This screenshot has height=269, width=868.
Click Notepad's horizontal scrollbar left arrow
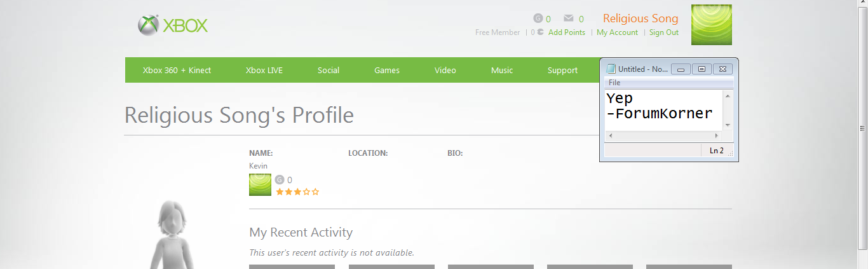[x=610, y=136]
